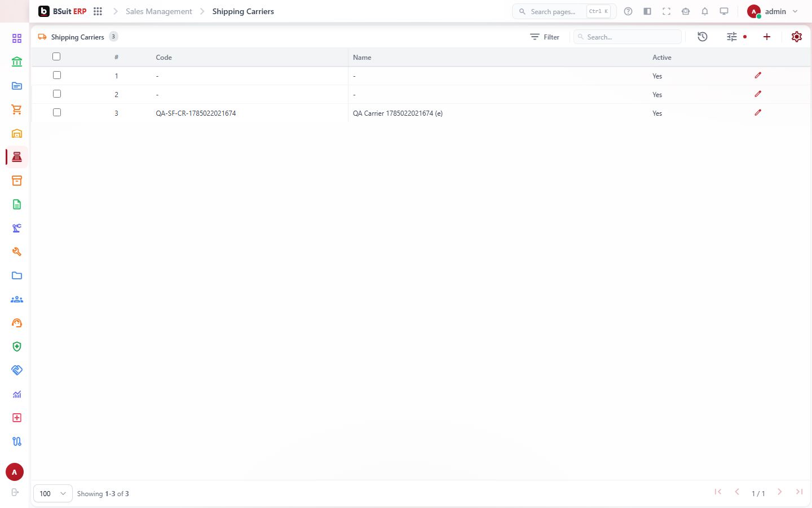Open the orange wrench maintenance icon
Viewport: 812px width, 508px height.
tap(17, 252)
